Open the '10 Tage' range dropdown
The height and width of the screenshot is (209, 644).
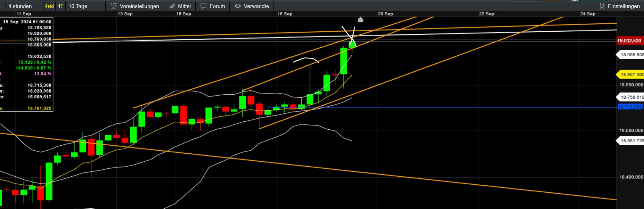click(x=85, y=6)
